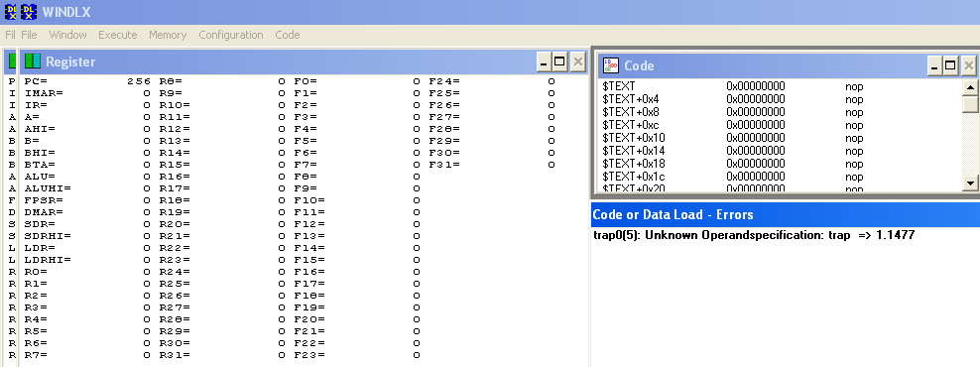980x367 pixels.
Task: Click the F10= register entry
Action: click(x=357, y=200)
